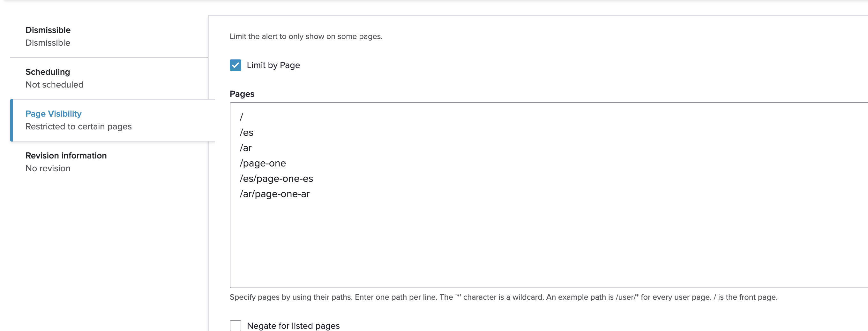
Task: Click inside the Pages textarea
Action: tap(472, 236)
